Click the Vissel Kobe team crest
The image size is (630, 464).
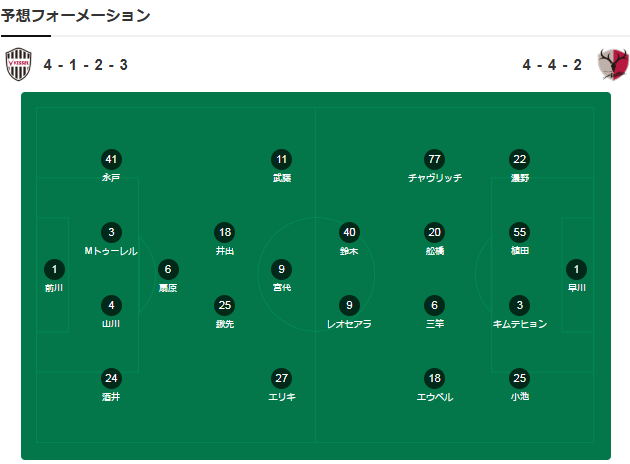click(x=19, y=65)
